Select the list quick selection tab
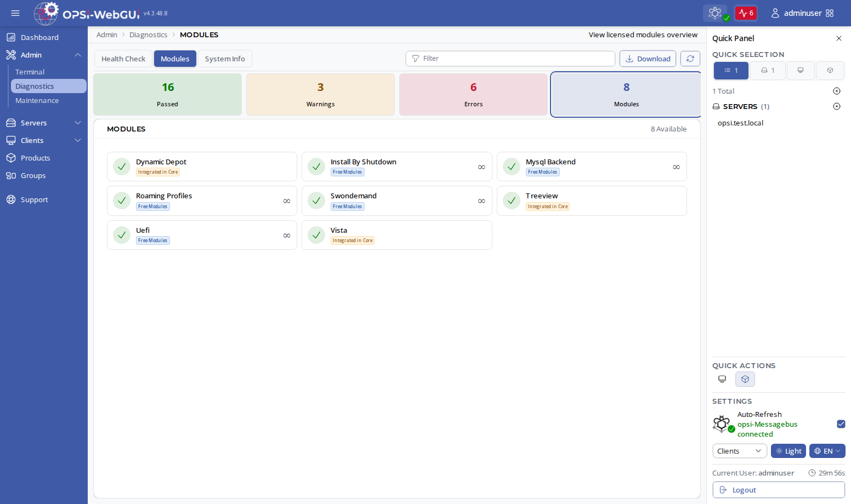 click(731, 70)
